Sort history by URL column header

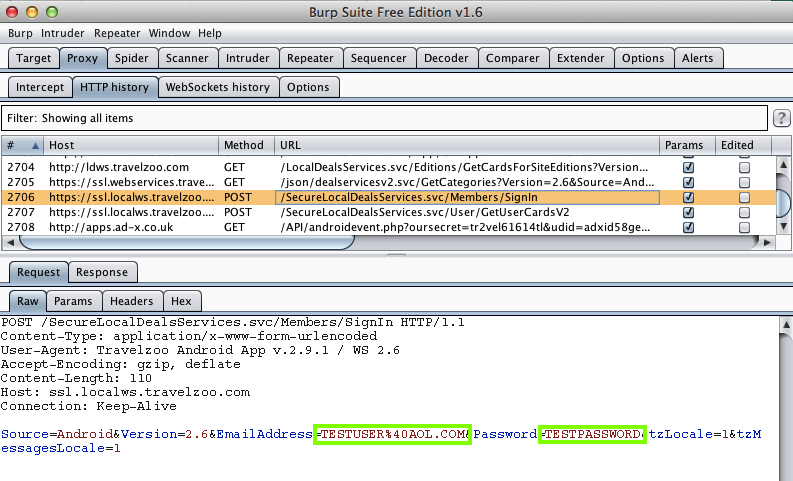click(x=467, y=146)
